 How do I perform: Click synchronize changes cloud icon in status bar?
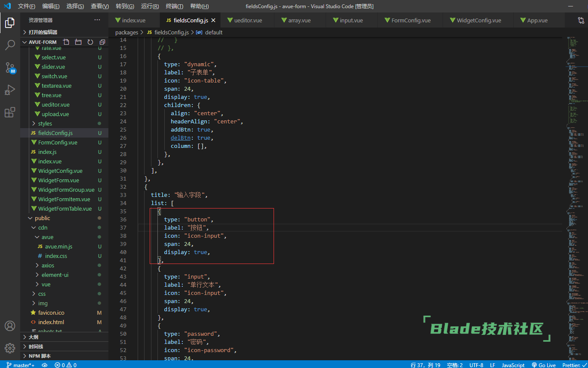[x=44, y=365]
